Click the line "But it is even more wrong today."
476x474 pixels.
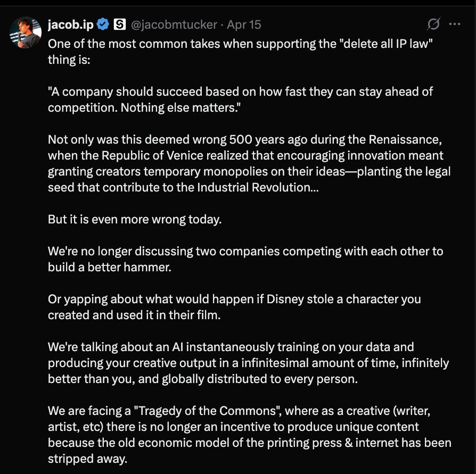click(135, 219)
